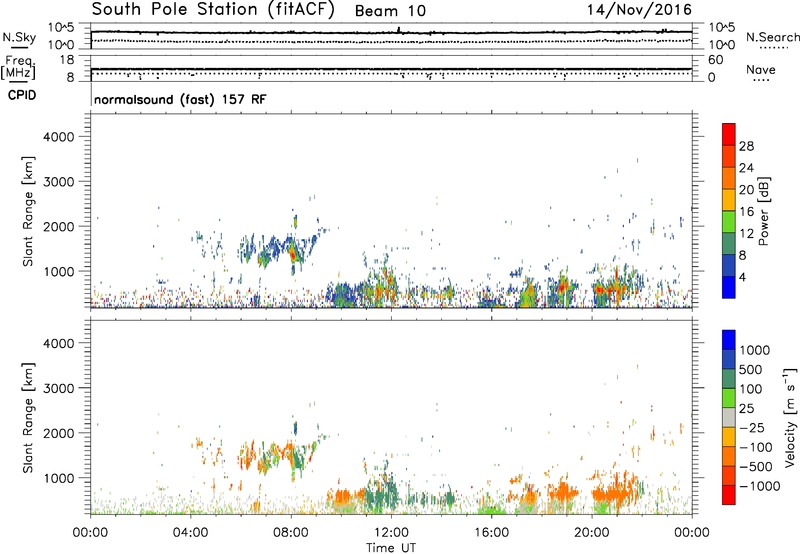Viewport: 800px width, 554px height.
Task: Click the '3000' tick on the velocity panel
Action: click(x=58, y=388)
